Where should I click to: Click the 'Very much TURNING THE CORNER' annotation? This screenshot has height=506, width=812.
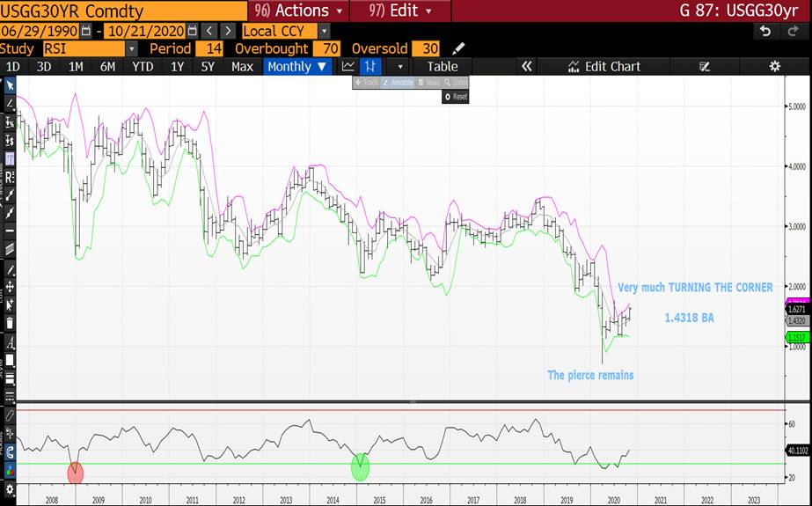695,288
